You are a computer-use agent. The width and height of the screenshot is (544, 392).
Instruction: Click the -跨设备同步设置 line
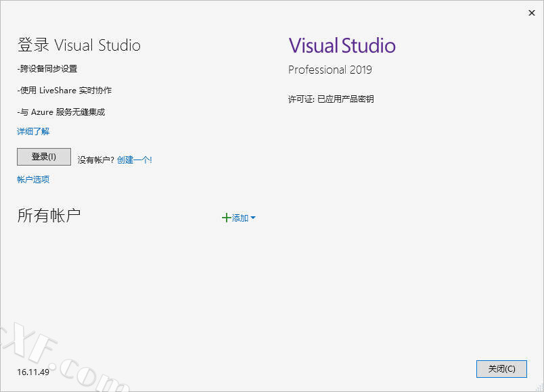pos(47,69)
